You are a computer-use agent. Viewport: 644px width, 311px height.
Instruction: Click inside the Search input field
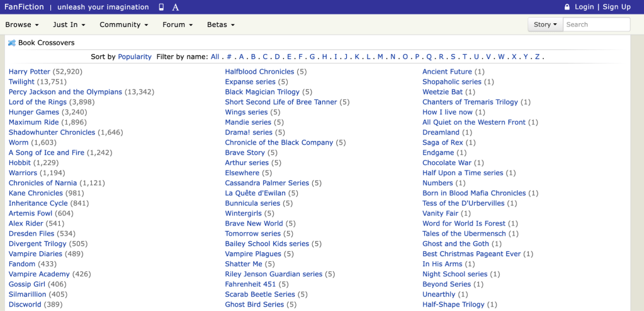(x=596, y=25)
